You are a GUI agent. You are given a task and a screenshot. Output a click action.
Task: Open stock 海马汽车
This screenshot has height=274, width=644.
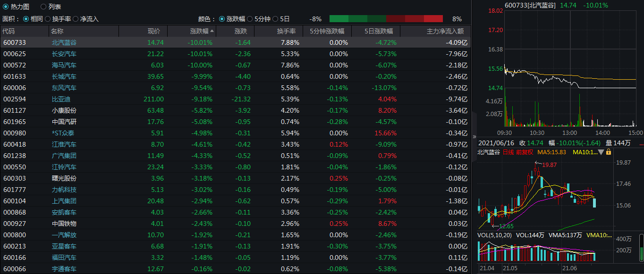click(x=64, y=65)
